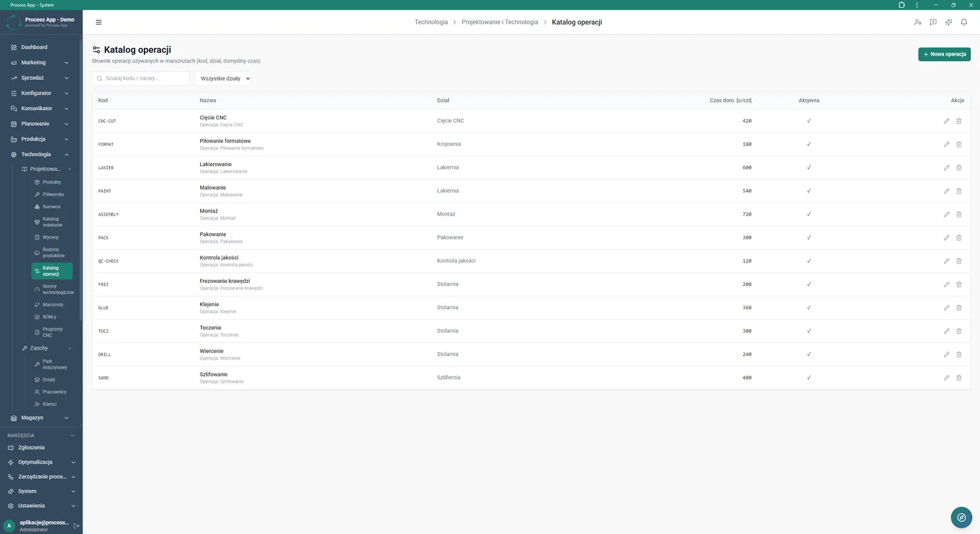Delete the LAKIER operation
The height and width of the screenshot is (534, 980).
point(959,168)
